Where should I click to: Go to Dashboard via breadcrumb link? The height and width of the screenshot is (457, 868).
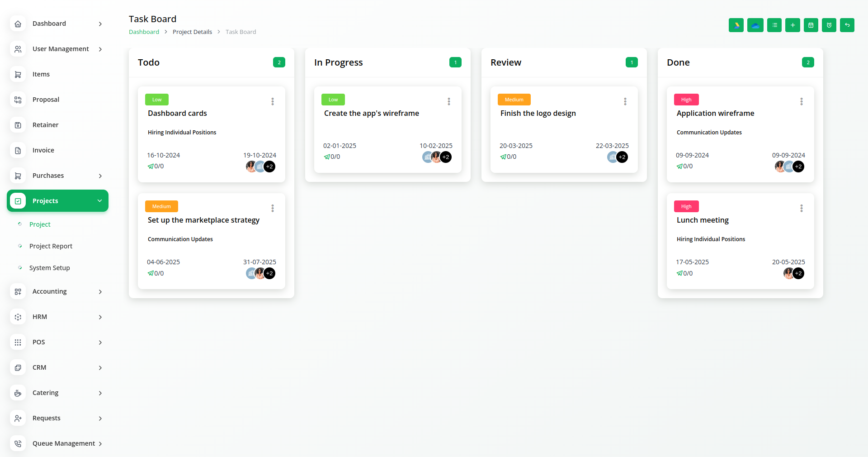tap(144, 32)
